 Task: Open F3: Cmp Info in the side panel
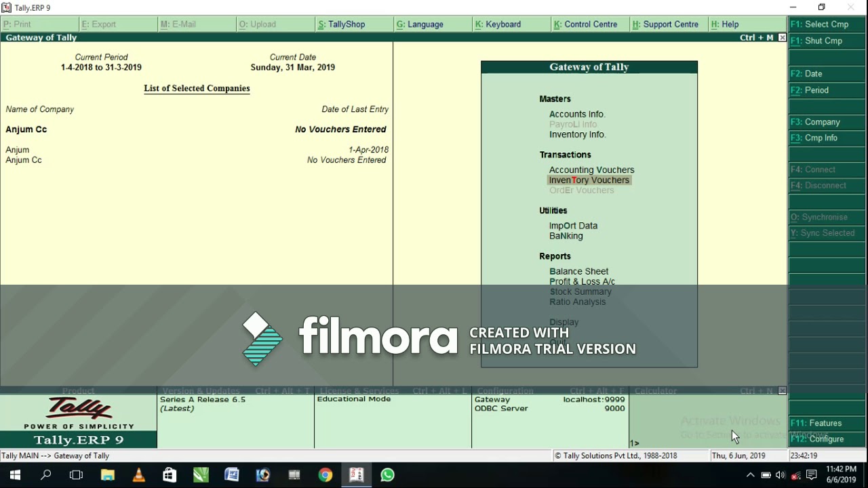tap(827, 138)
